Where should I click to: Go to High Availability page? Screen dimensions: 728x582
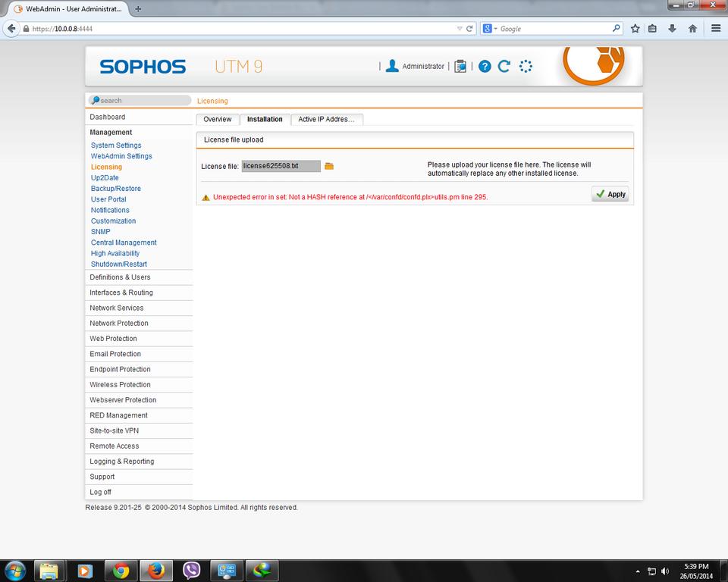coord(115,253)
